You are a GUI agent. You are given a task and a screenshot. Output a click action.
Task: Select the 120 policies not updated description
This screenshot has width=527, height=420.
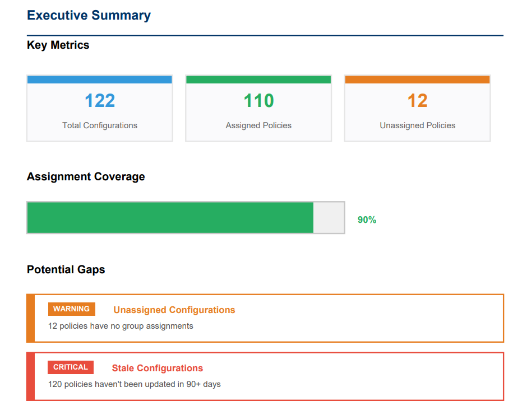pyautogui.click(x=134, y=384)
